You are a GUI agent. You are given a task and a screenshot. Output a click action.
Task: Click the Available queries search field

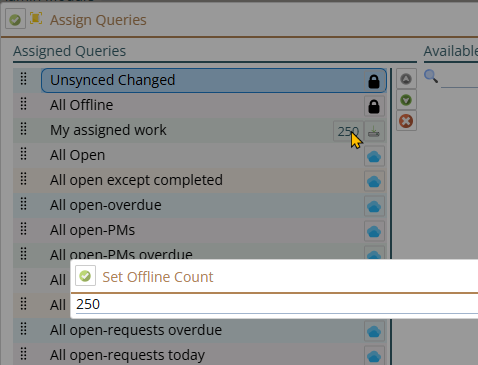tap(459, 79)
